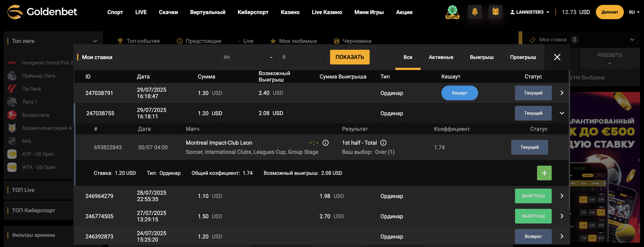This screenshot has width=644, height=247.
Task: Click the Премьер Лига league icon
Action: (12, 76)
